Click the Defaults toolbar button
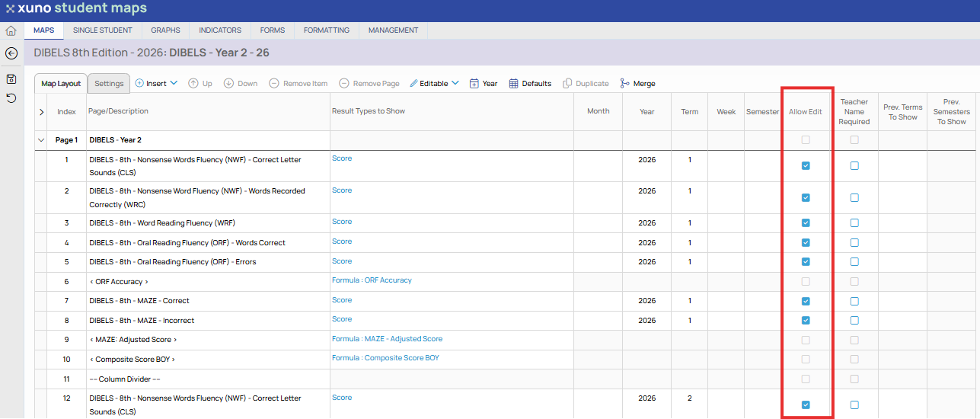 [530, 83]
